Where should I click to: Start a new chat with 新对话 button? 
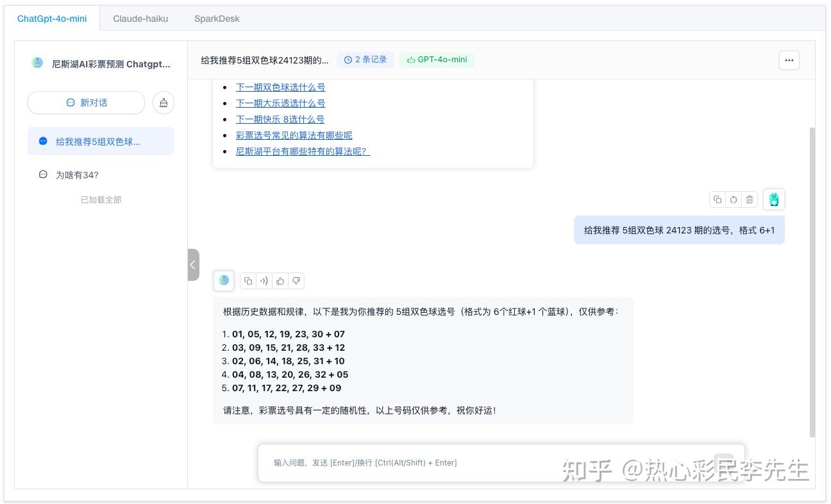coord(86,103)
